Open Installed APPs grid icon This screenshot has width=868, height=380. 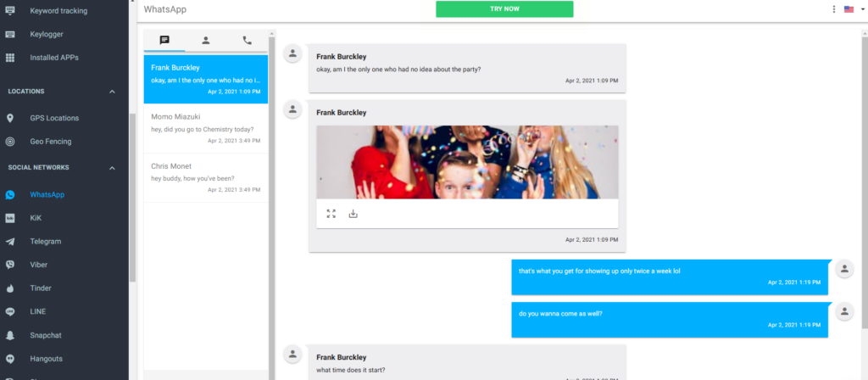coord(10,58)
